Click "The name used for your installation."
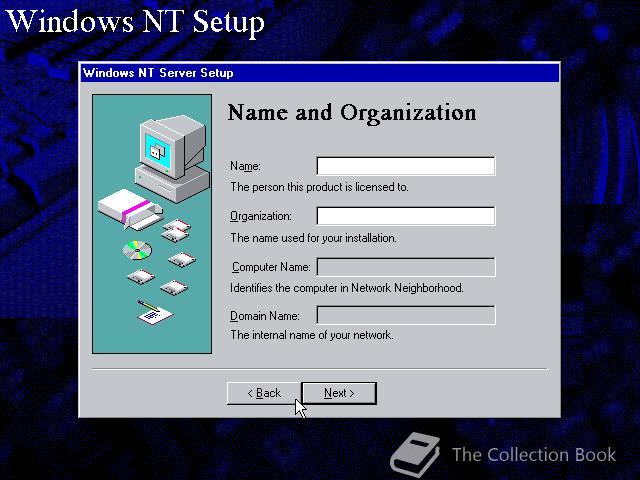The image size is (640, 480). (x=313, y=238)
